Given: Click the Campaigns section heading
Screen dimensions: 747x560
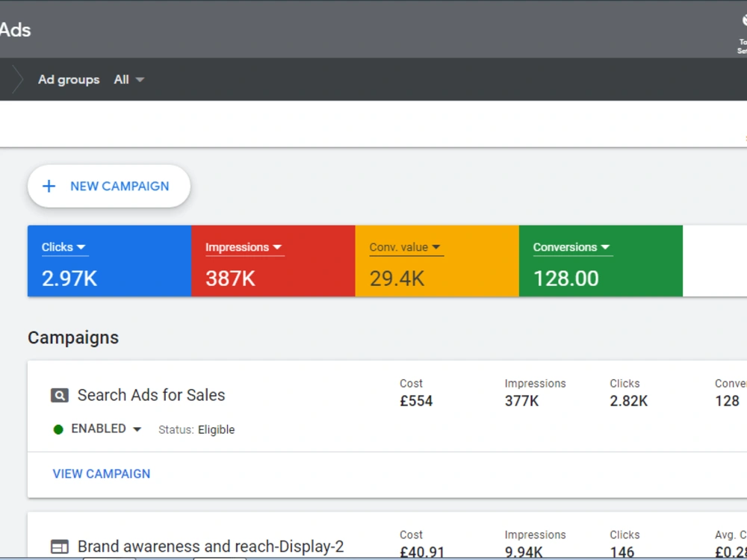Looking at the screenshot, I should coord(73,337).
